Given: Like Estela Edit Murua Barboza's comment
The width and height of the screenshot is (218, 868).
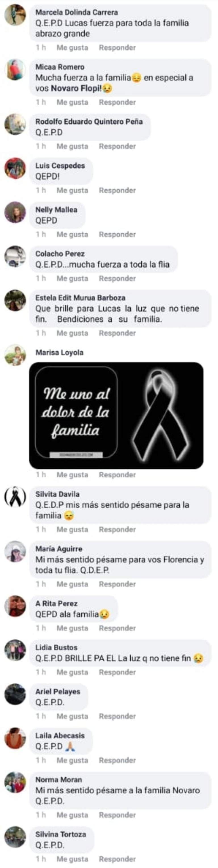Looking at the screenshot, I should coord(72,333).
